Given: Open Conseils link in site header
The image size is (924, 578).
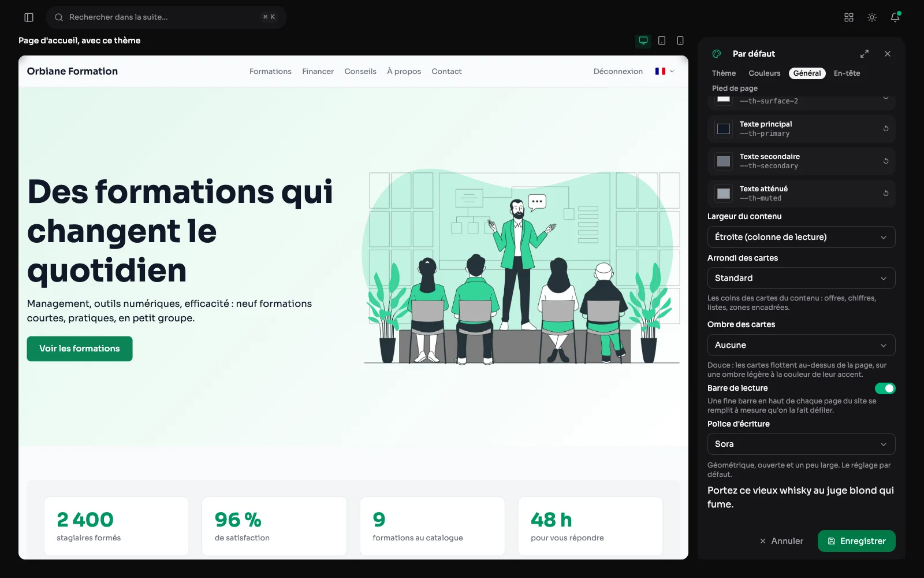Looking at the screenshot, I should (x=360, y=71).
